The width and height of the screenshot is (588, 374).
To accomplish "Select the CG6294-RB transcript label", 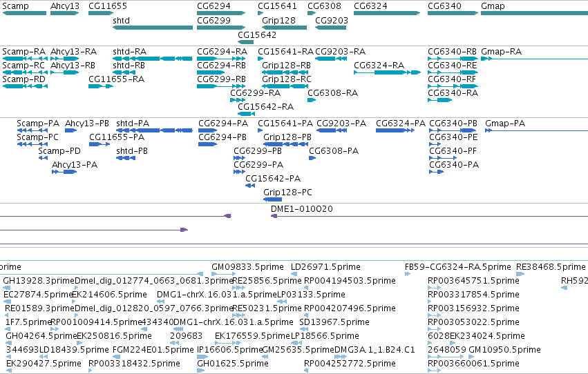I will pos(221,66).
